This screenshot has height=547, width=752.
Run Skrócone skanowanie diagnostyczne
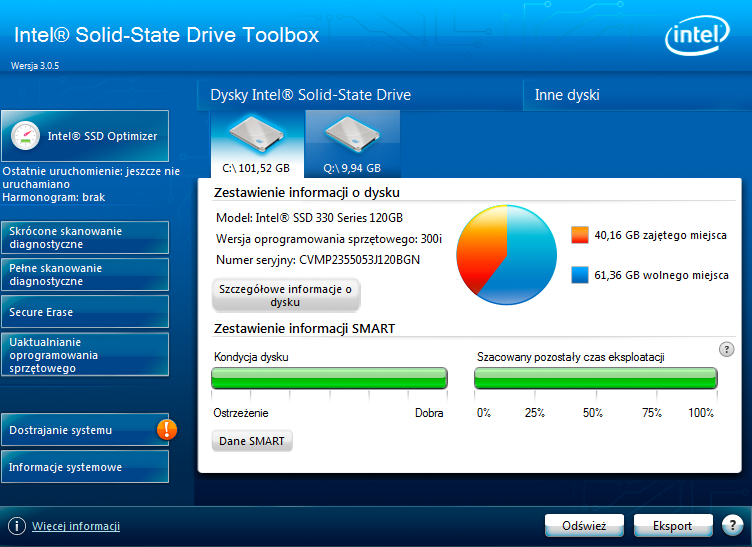85,237
